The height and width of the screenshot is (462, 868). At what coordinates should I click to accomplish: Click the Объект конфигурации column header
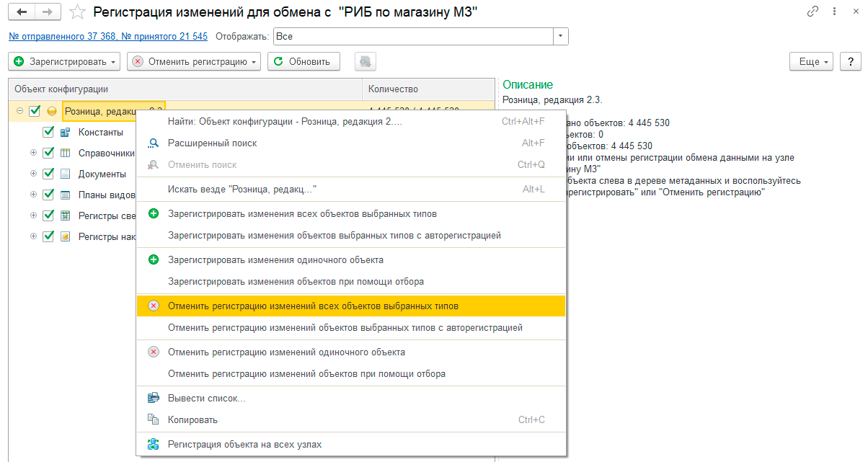click(x=185, y=89)
